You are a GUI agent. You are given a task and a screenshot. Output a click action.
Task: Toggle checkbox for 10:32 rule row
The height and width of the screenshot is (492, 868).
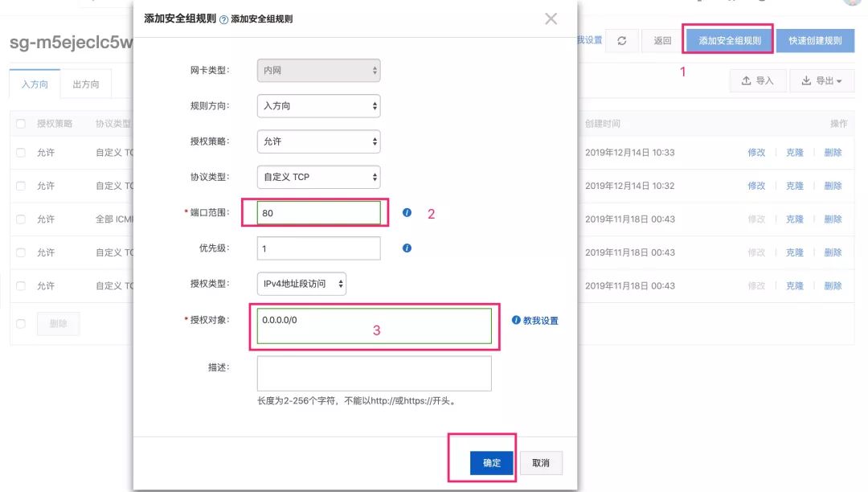point(21,186)
